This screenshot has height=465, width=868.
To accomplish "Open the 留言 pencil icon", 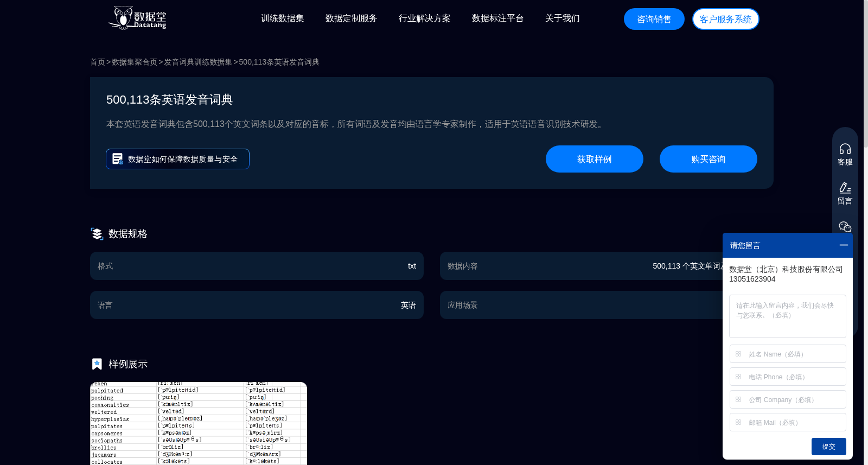I will (845, 188).
